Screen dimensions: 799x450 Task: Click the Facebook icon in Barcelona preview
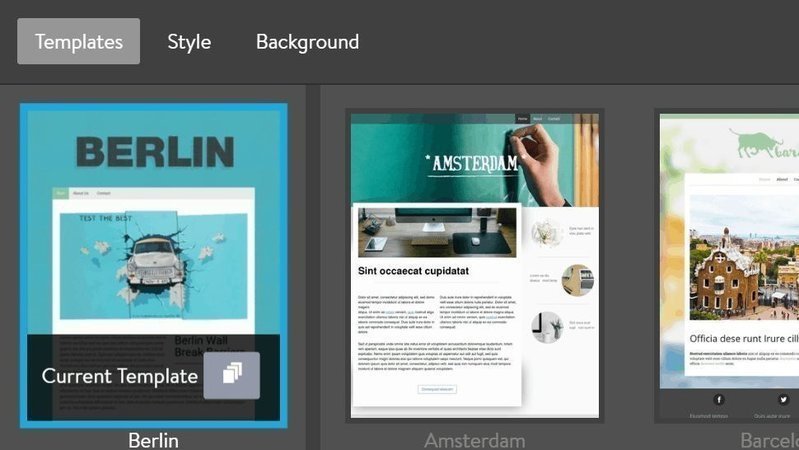click(x=718, y=399)
